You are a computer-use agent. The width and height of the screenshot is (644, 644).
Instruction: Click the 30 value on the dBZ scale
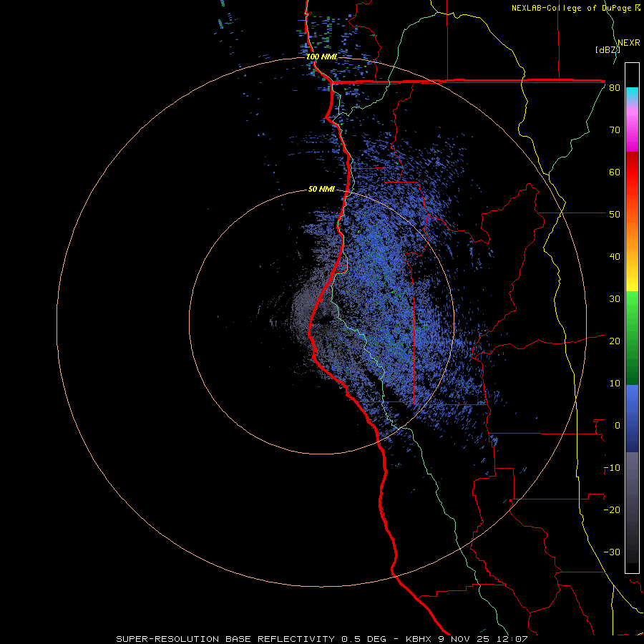click(615, 299)
